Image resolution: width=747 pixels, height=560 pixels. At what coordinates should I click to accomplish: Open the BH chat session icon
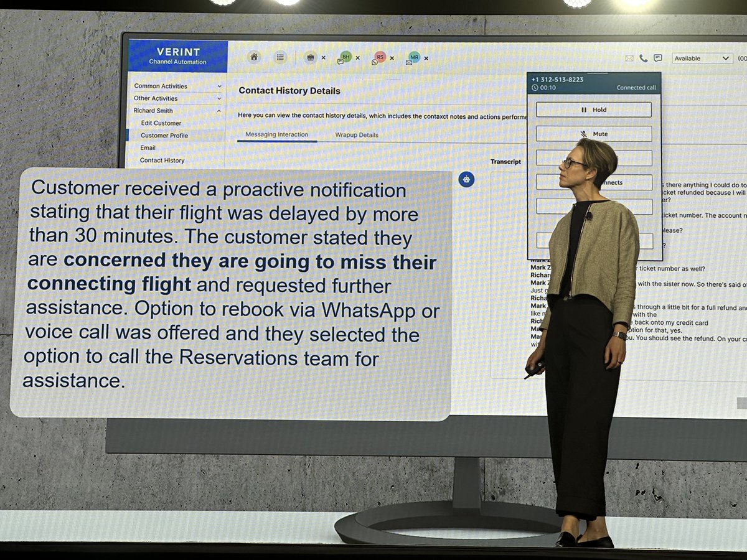coord(345,57)
